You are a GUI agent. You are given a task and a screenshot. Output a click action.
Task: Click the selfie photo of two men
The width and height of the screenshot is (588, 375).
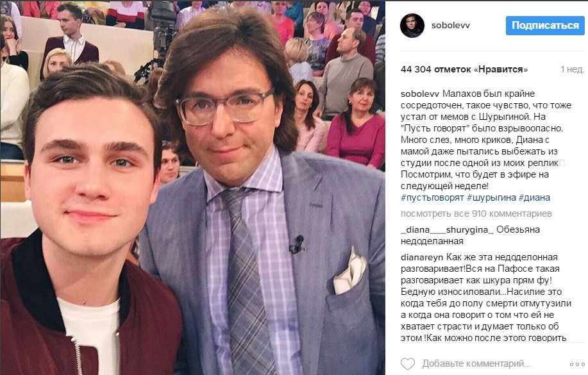193,187
